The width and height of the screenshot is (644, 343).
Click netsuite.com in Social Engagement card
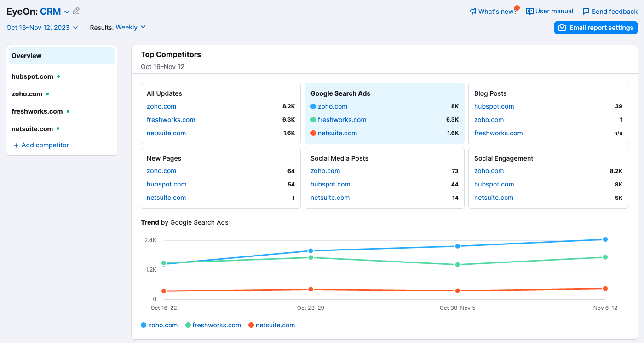click(x=494, y=198)
